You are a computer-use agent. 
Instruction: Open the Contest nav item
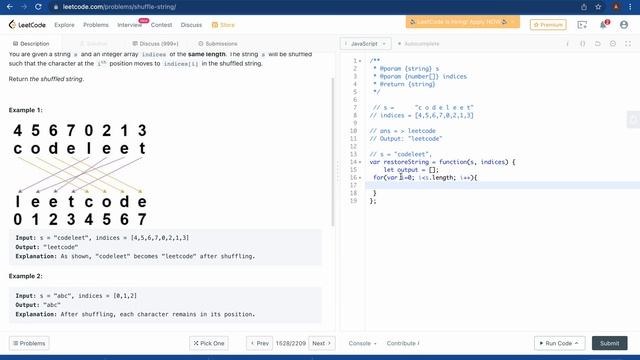(161, 25)
